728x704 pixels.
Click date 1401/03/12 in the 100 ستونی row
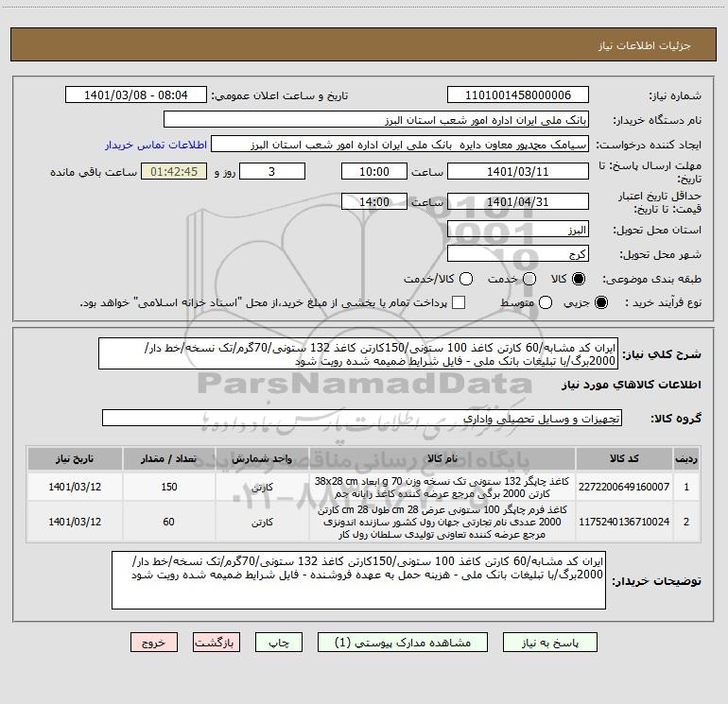[75, 522]
